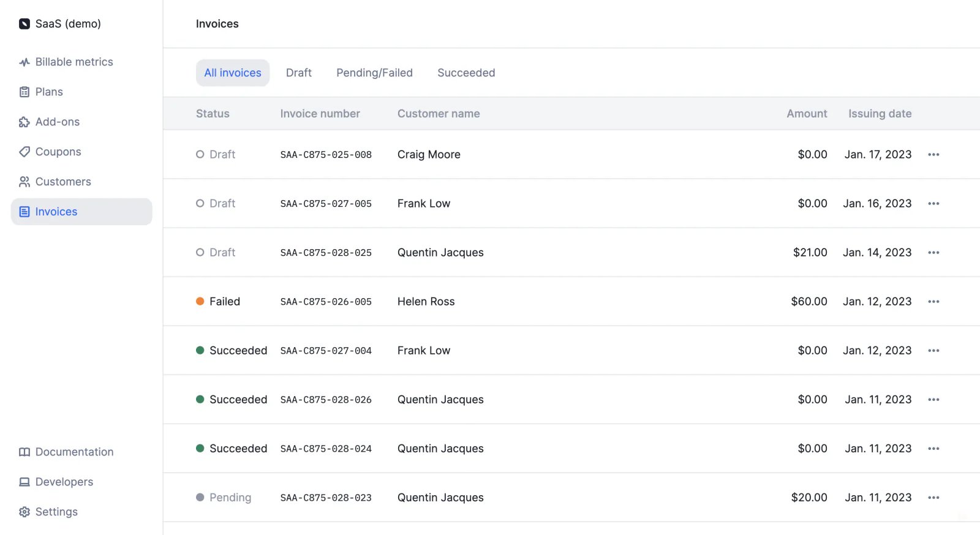This screenshot has height=535, width=980.
Task: Click Frank Low on invoice SAA-C875-027-005
Action: tap(424, 203)
